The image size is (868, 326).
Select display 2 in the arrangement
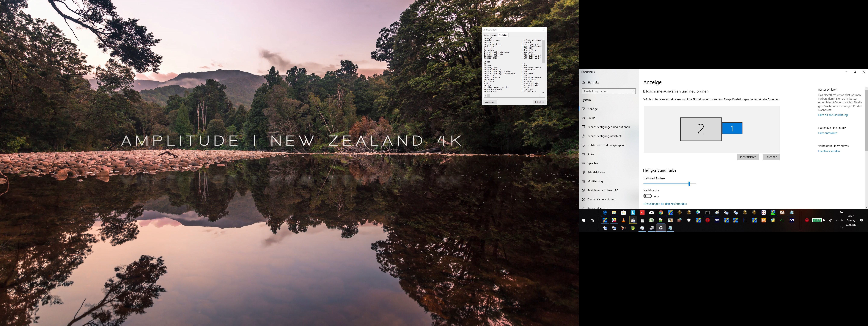tap(701, 129)
